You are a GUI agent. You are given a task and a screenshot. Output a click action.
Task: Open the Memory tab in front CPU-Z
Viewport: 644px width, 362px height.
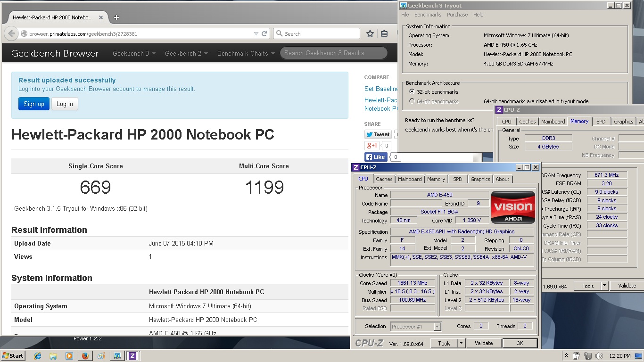tap(436, 179)
